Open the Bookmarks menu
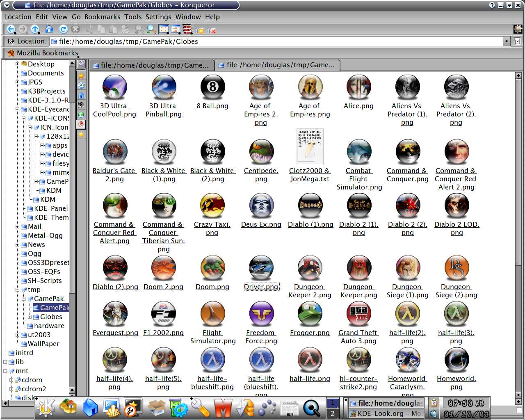 point(102,17)
